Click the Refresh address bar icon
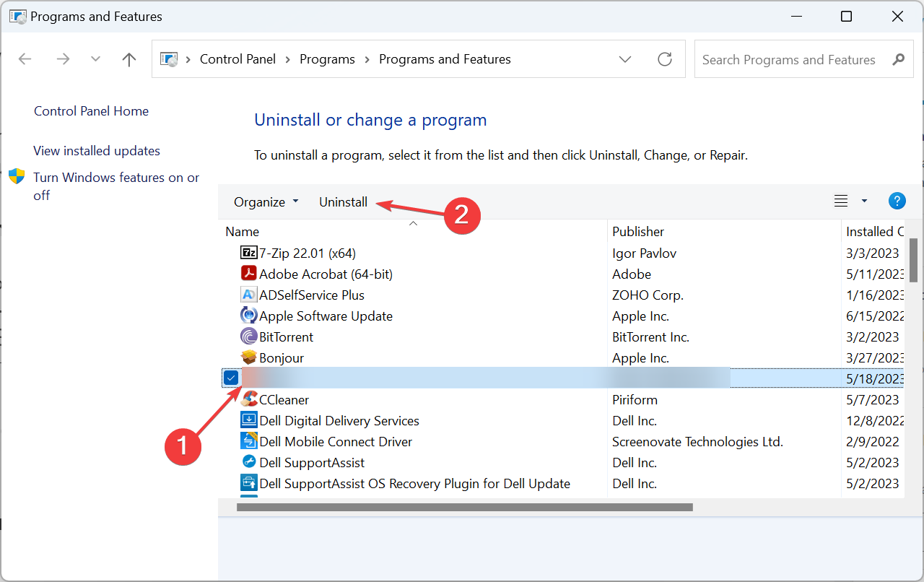Viewport: 924px width, 582px height. 665,59
